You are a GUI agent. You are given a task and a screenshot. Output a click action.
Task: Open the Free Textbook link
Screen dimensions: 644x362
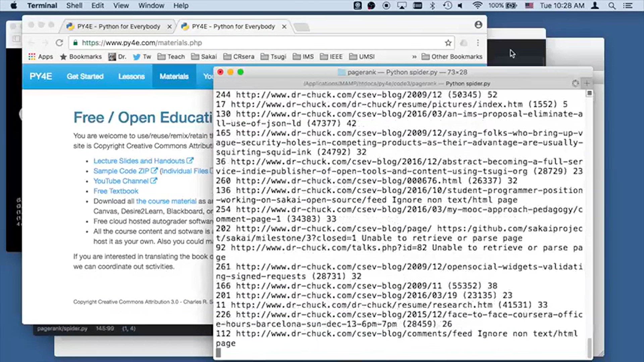click(116, 191)
